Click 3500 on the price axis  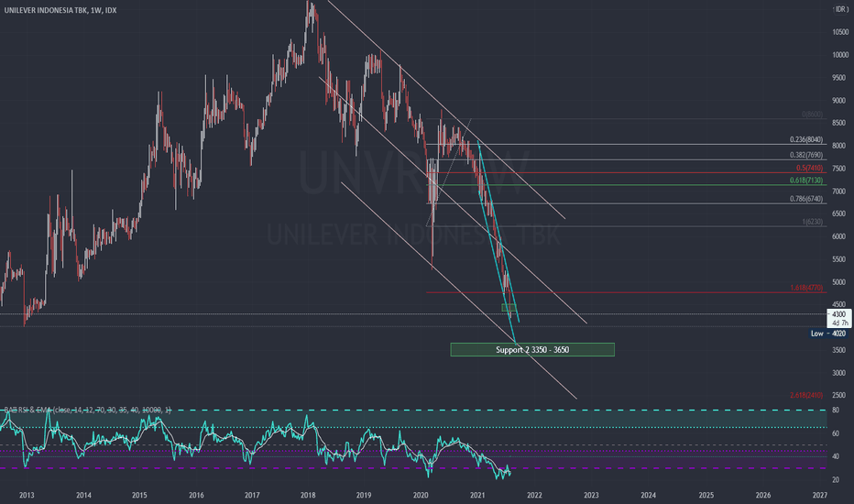pyautogui.click(x=838, y=350)
